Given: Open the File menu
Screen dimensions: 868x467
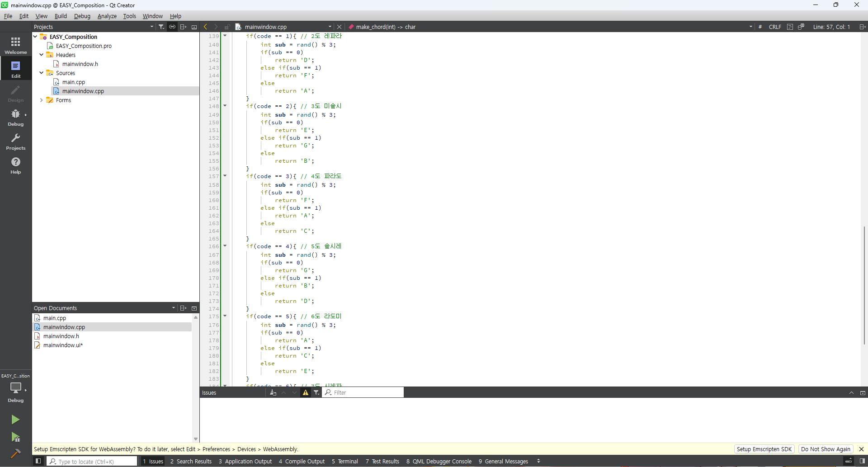Looking at the screenshot, I should pyautogui.click(x=8, y=16).
